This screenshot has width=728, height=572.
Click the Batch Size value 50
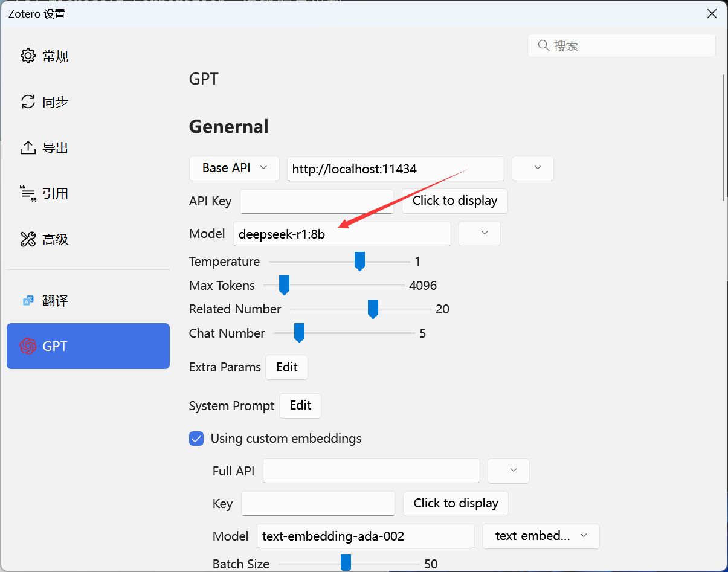coord(431,564)
